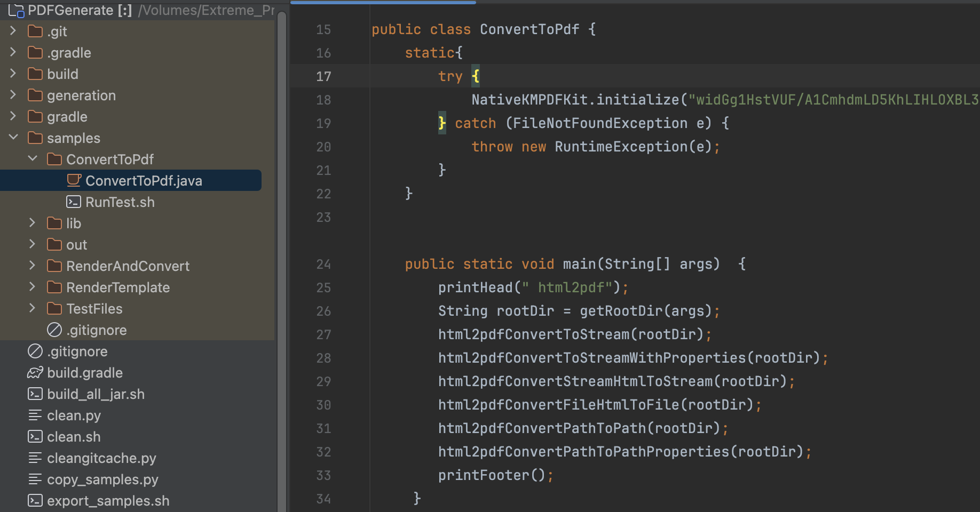Expand the RenderAndConvert folder
The image size is (980, 512).
(x=32, y=266)
